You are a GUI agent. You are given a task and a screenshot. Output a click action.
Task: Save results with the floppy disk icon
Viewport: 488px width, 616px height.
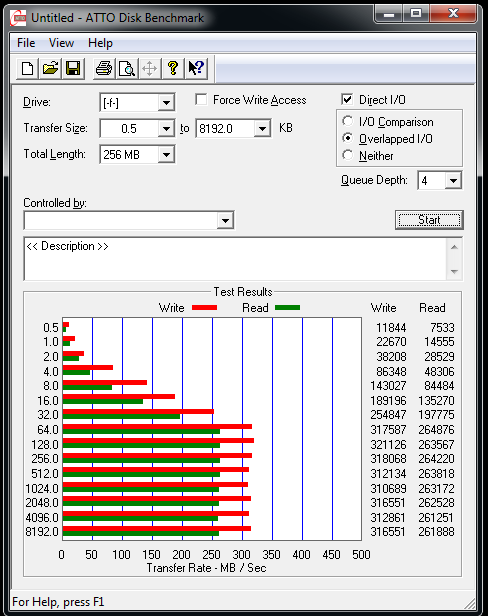tap(73, 69)
